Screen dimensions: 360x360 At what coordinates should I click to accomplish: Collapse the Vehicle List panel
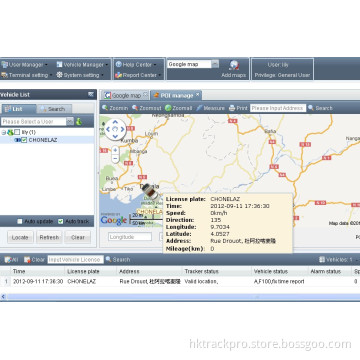(91, 94)
